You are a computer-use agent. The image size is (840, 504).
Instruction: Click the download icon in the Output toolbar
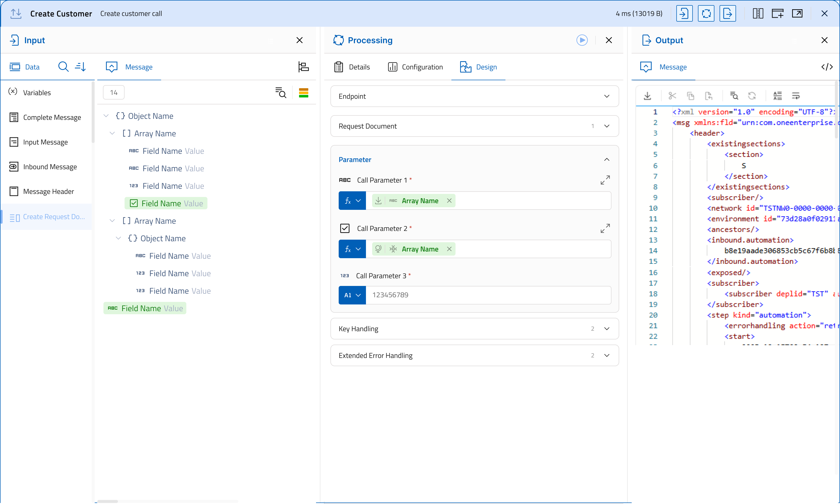[647, 96]
